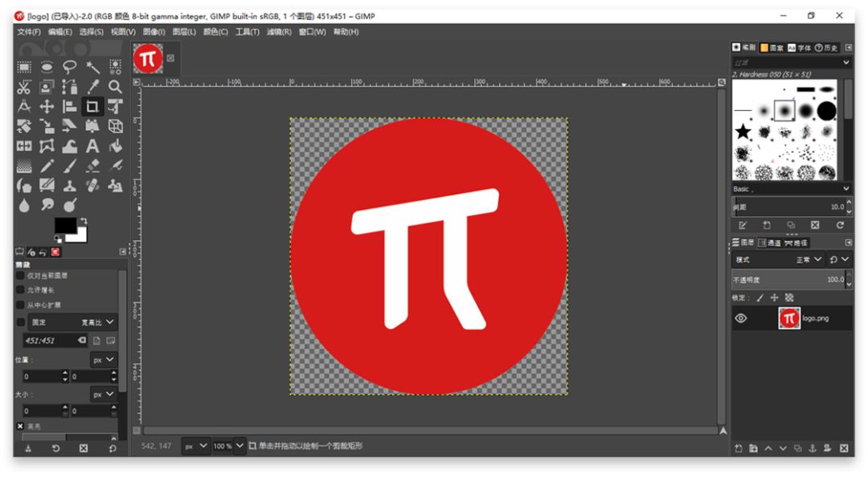
Task: Select the Paintbrush tool
Action: coord(70,165)
